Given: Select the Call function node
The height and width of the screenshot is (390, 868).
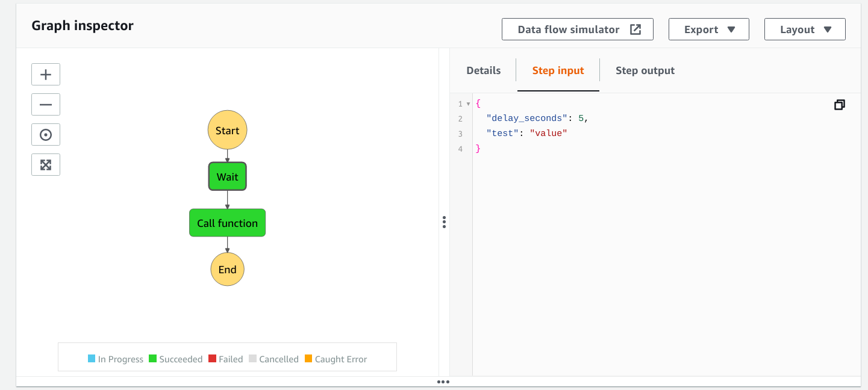Looking at the screenshot, I should click(x=227, y=222).
